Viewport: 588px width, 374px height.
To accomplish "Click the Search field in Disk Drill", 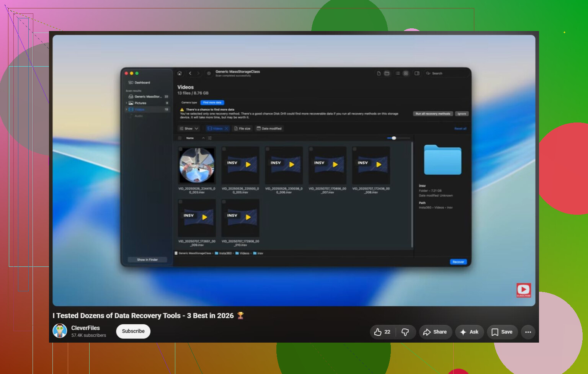I will pyautogui.click(x=446, y=73).
